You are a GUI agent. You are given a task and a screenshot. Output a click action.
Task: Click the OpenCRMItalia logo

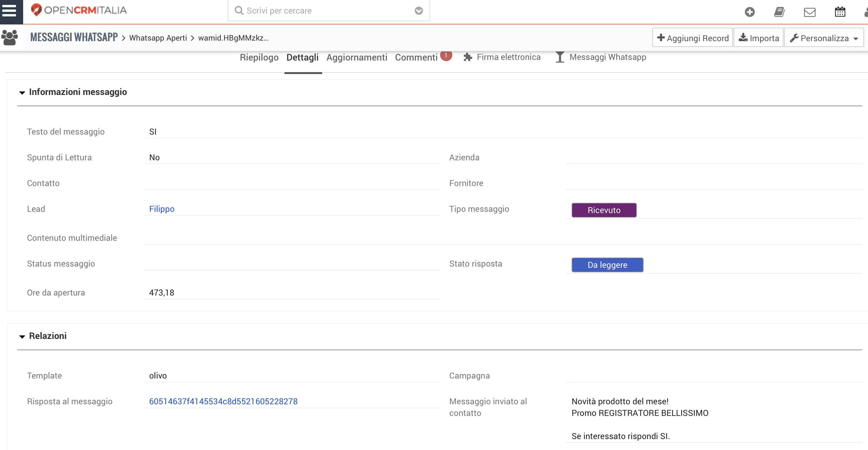click(x=78, y=10)
